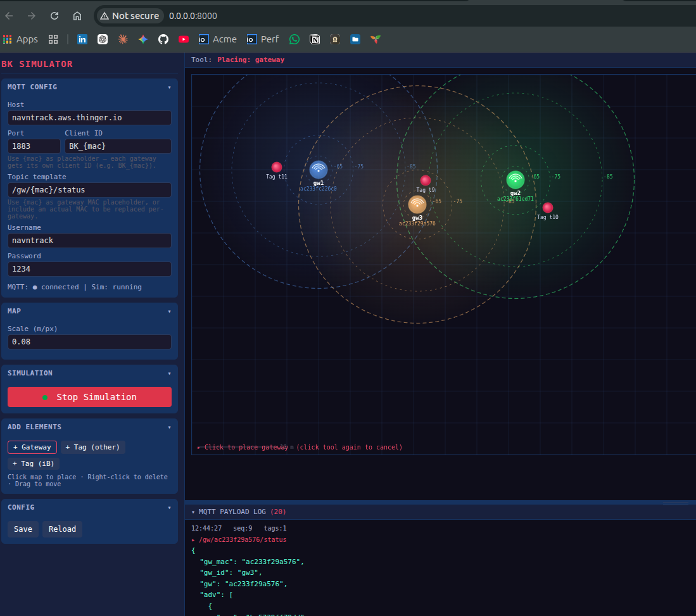Edit the Username field
Viewport: 696px width, 616px height.
pos(90,240)
